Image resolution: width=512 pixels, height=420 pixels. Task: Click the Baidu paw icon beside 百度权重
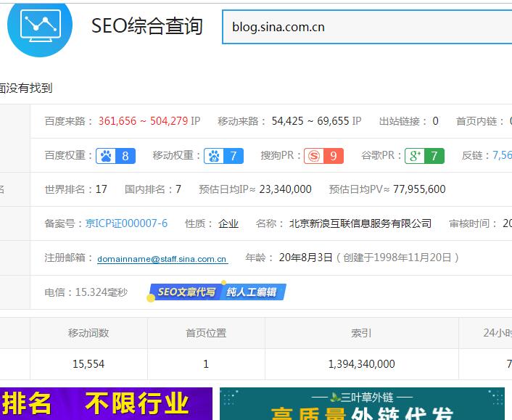106,156
